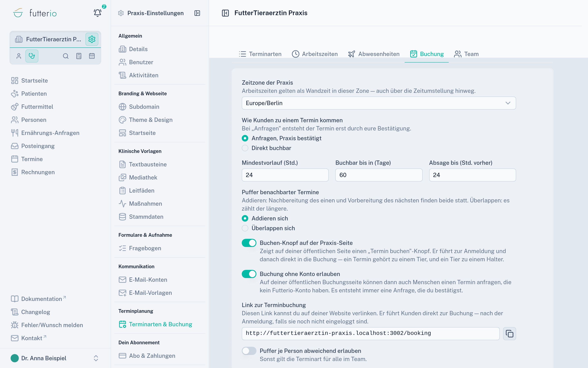The width and height of the screenshot is (588, 368).
Task: Select Direkt buchbar option
Action: pyautogui.click(x=266, y=148)
